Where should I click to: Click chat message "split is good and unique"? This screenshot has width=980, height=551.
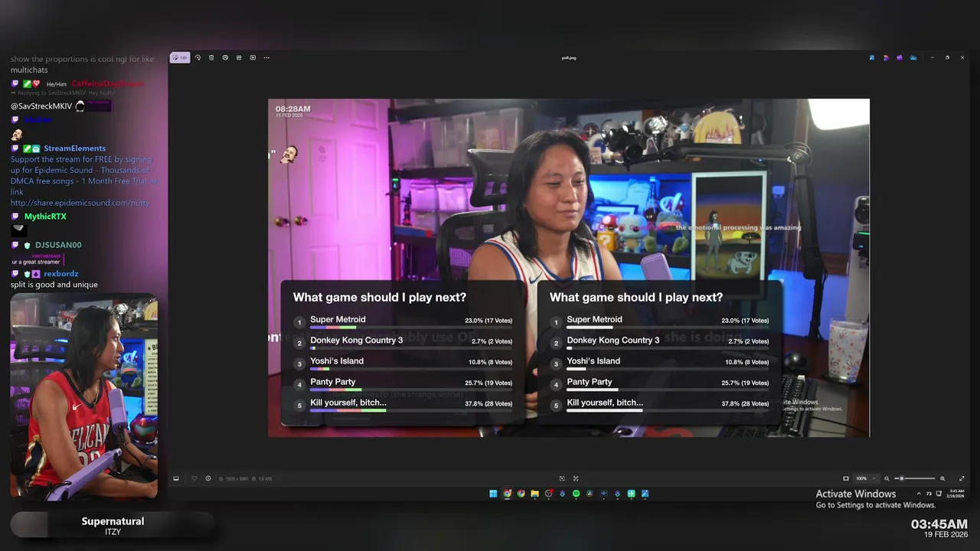tap(54, 285)
